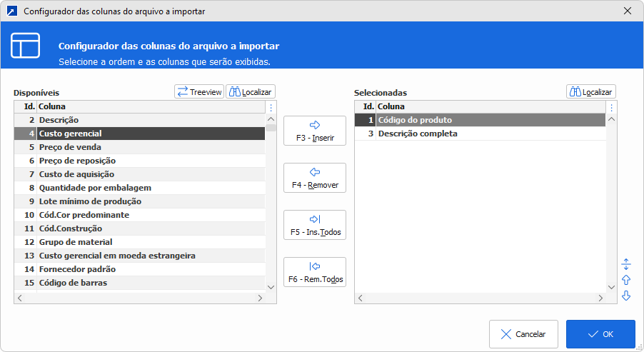Click the Cancelar button
Screen dimensions: 644x352
pos(523,333)
